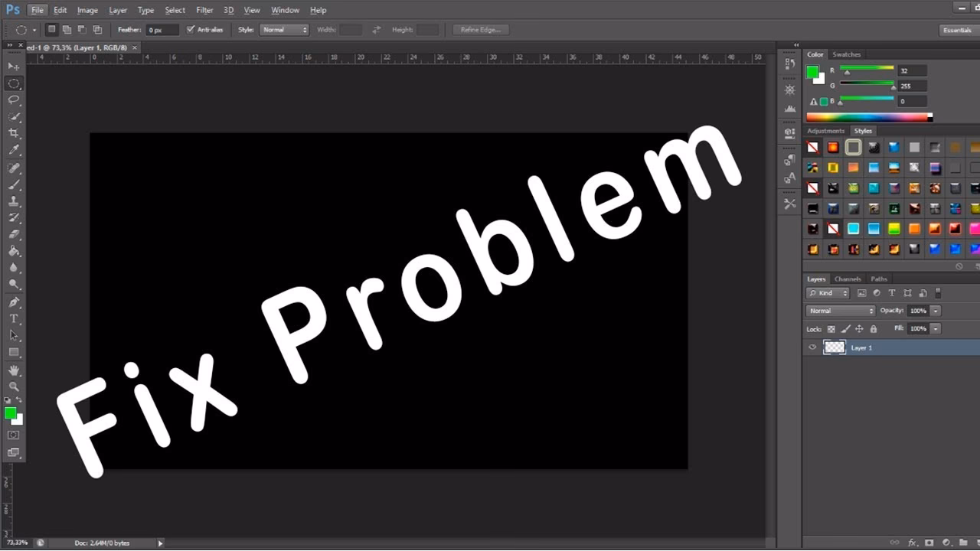Viewport: 980px width, 551px height.
Task: Select the Move tool
Action: (x=14, y=67)
